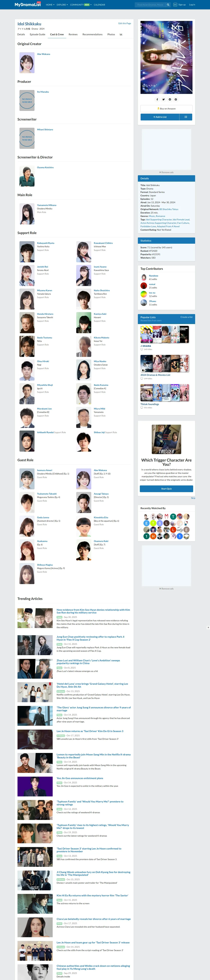The image size is (210, 980).
Task: Open Clara Lee divorce article
Action: [x=94, y=919]
